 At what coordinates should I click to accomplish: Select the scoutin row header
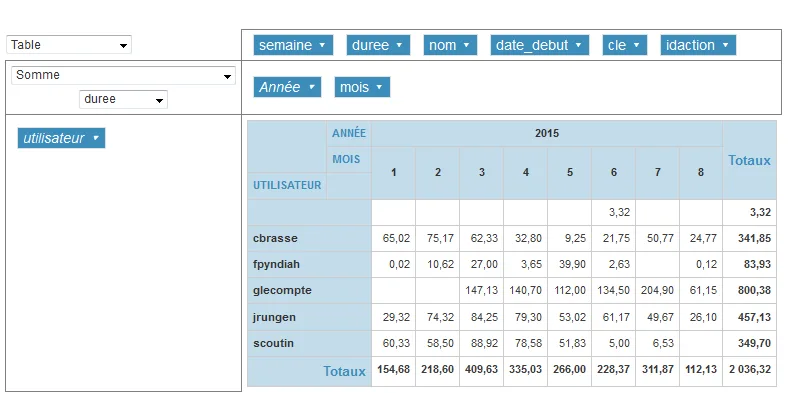[309, 344]
